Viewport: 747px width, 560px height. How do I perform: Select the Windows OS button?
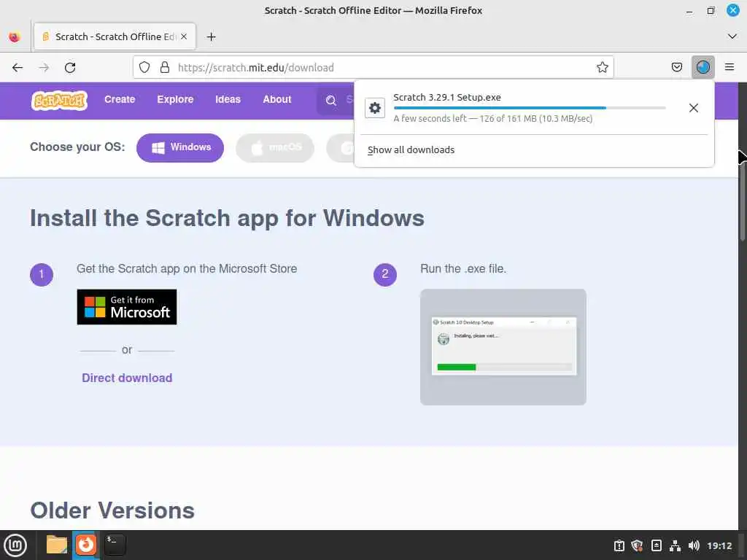tap(180, 147)
